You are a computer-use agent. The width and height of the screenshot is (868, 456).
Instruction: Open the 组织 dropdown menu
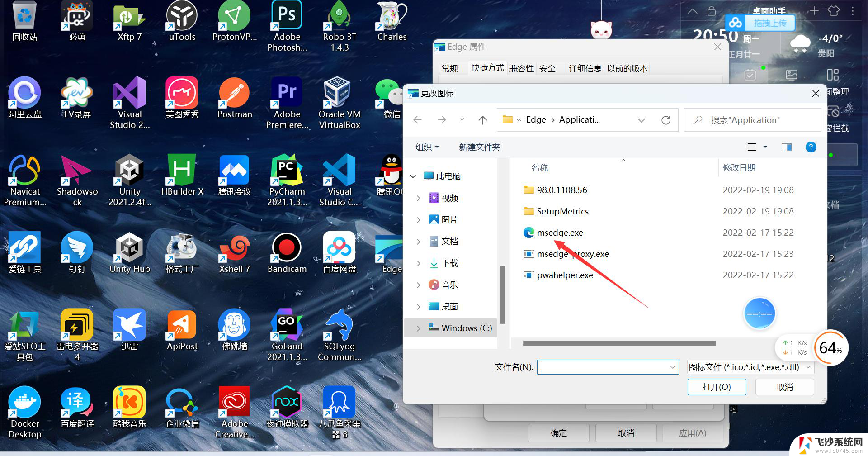tap(427, 147)
